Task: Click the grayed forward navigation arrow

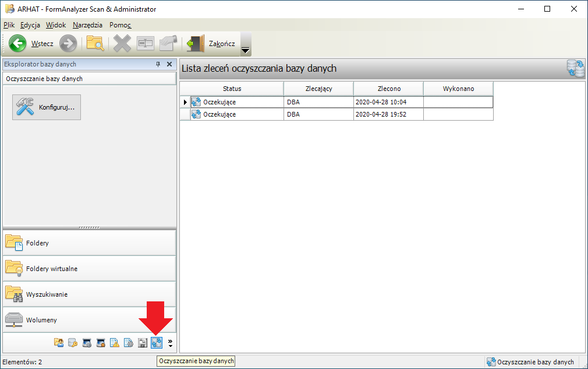Action: 68,43
